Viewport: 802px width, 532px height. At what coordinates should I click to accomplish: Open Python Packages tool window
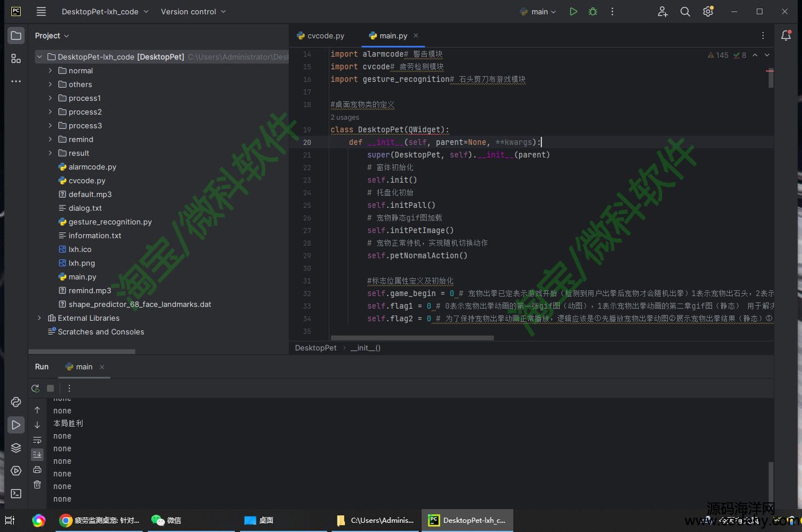[16, 448]
